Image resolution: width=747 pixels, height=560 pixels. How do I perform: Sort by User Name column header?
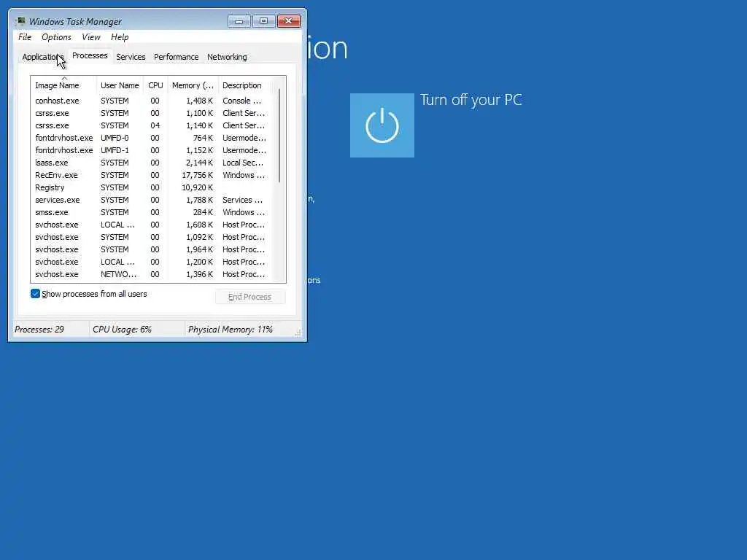pyautogui.click(x=120, y=85)
